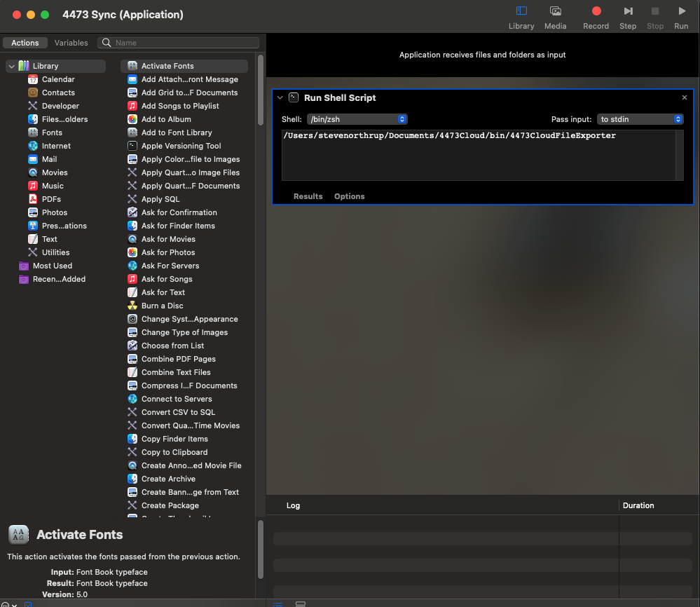Switch to the Actions tab
Viewport: 700px width, 607px height.
[x=25, y=43]
